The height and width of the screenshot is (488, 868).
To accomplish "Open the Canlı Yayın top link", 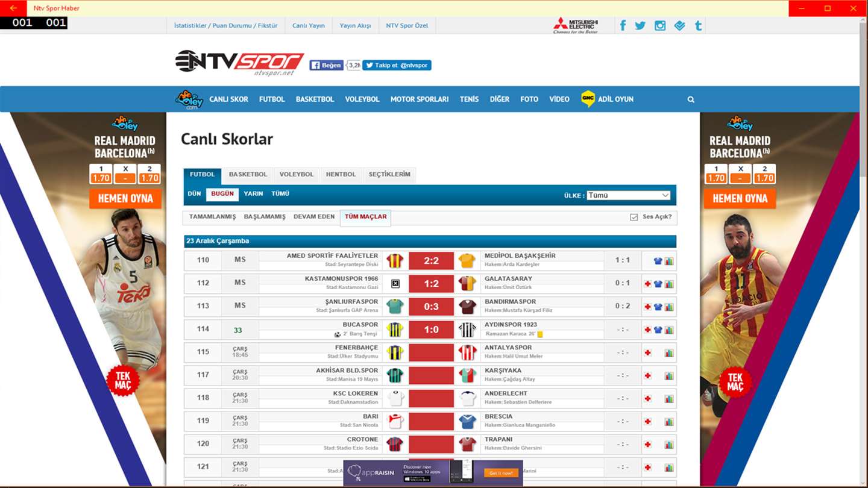I will (309, 26).
